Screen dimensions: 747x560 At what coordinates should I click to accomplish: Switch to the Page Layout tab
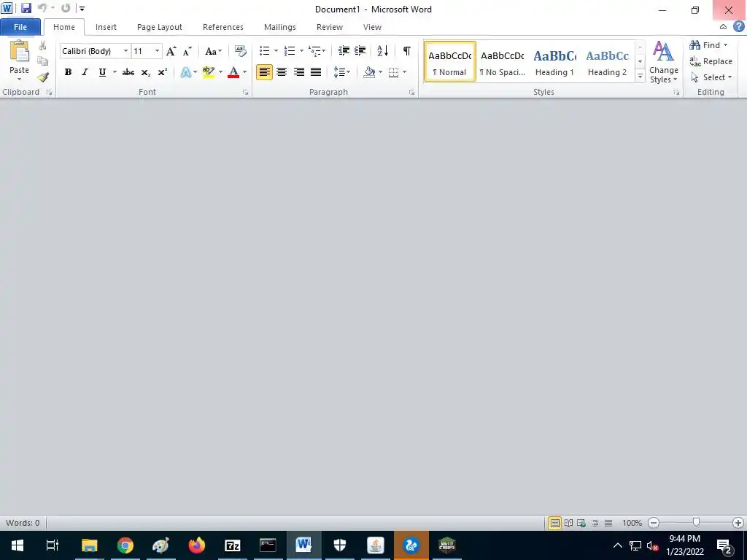tap(160, 27)
